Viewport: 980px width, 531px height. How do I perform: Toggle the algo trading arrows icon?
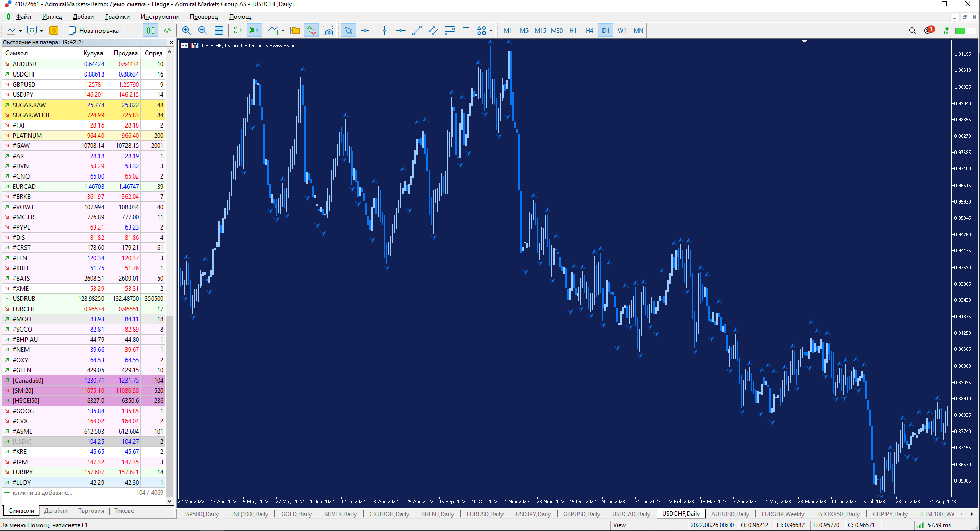click(311, 31)
